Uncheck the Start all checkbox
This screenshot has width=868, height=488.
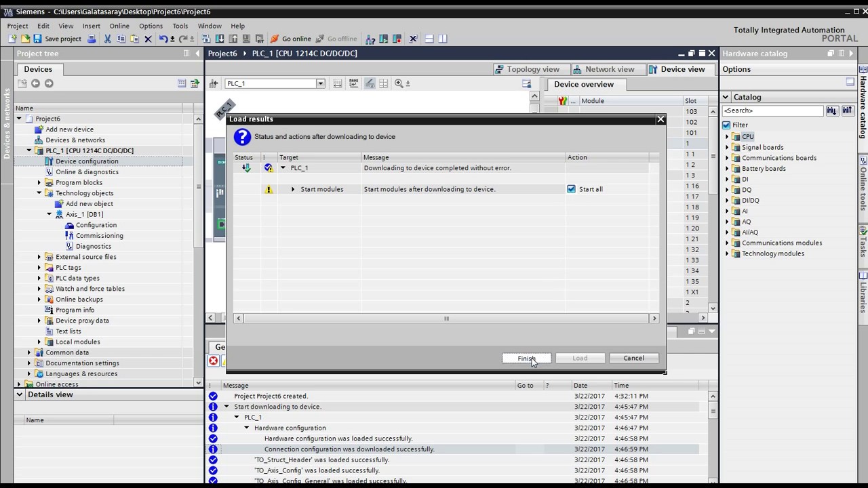click(571, 189)
